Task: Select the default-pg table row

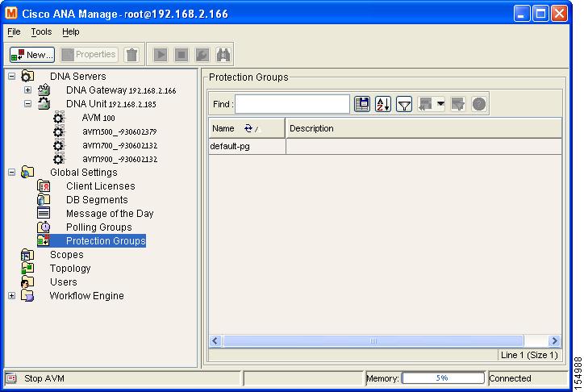Action: click(x=385, y=146)
